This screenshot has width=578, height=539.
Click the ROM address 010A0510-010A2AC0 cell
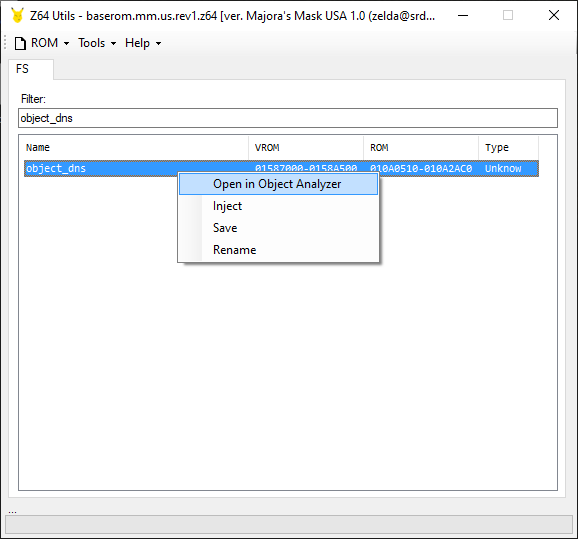pos(421,168)
